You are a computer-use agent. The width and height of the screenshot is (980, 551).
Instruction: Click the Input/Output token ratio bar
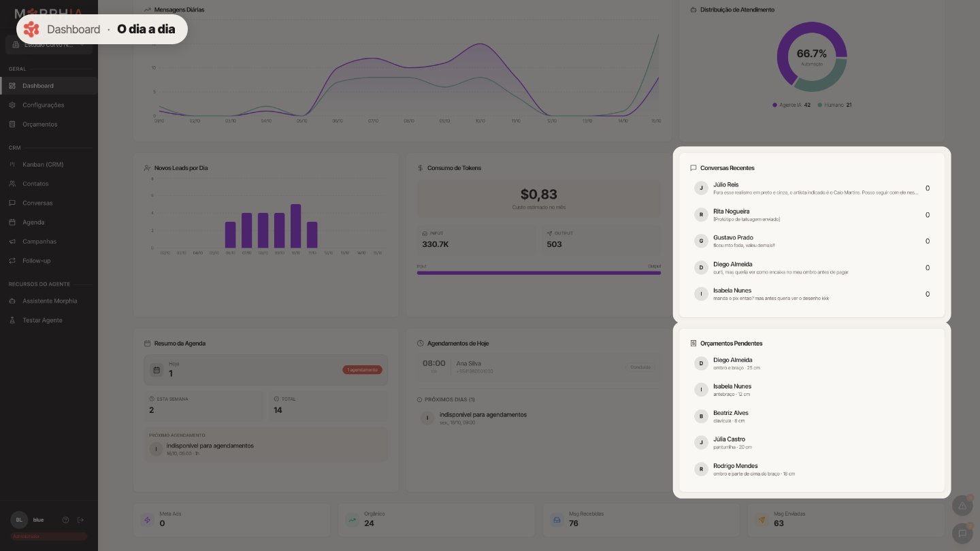[x=539, y=273]
